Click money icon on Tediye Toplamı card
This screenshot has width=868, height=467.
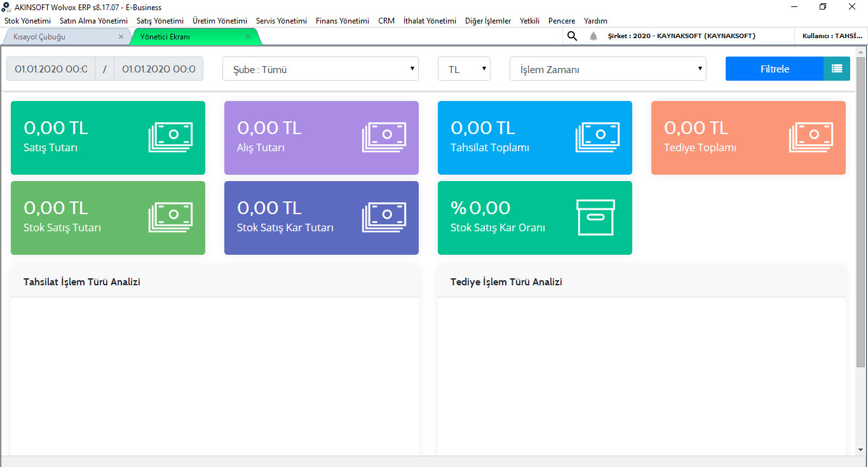tap(811, 137)
